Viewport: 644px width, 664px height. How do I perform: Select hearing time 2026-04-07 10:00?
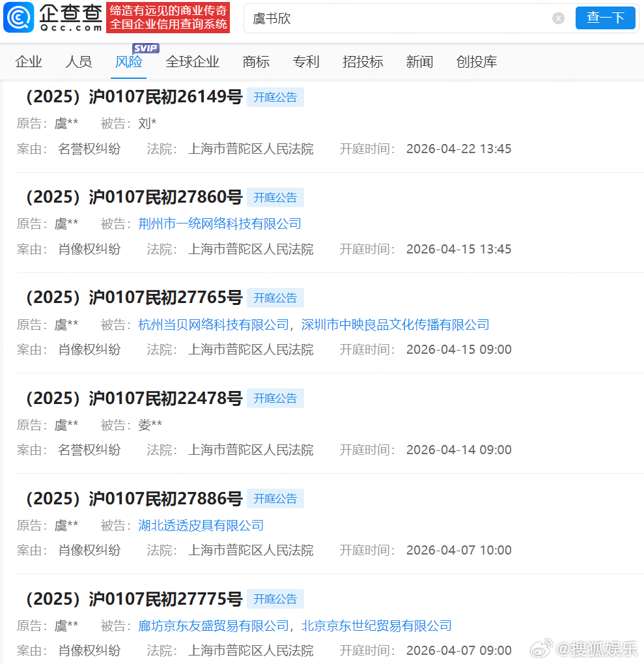tap(458, 551)
